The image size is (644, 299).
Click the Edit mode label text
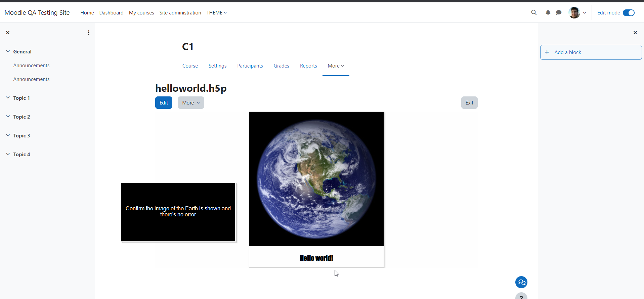[608, 13]
